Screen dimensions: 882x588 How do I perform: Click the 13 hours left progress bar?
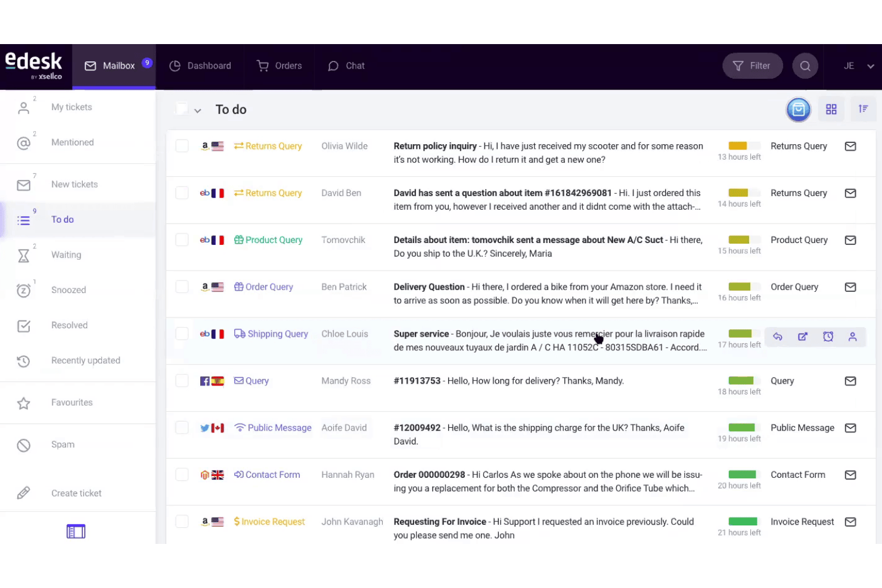tap(744, 146)
